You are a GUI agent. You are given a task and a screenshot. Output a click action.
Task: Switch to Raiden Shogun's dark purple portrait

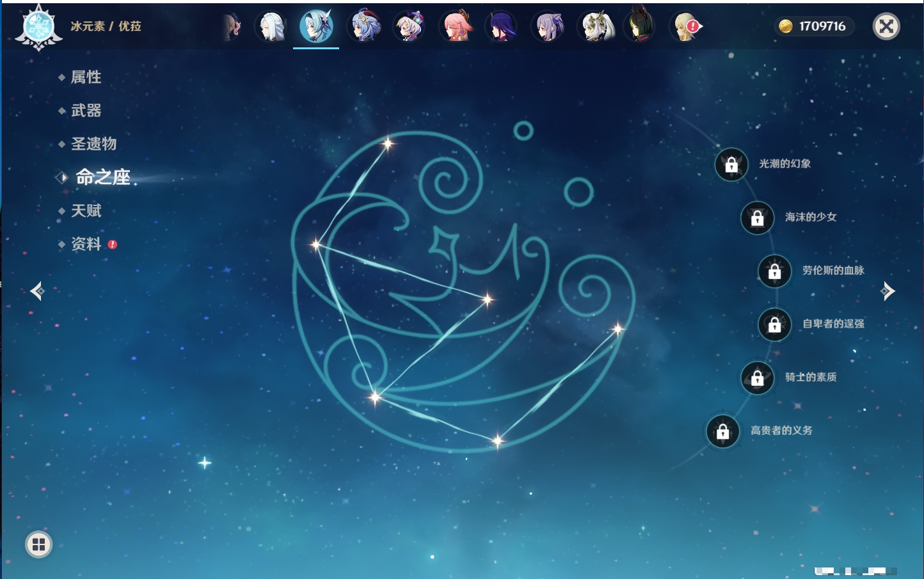(502, 27)
